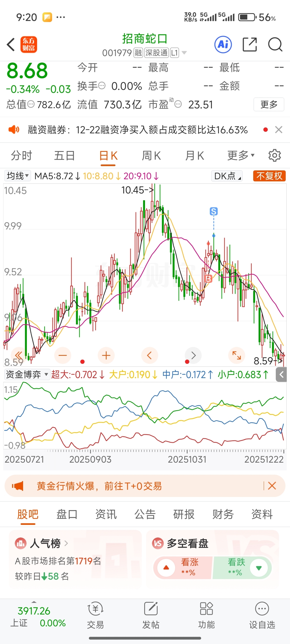This screenshot has height=644, width=290.
Task: Tap the megaphone icon in gold banner
Action: click(x=18, y=486)
